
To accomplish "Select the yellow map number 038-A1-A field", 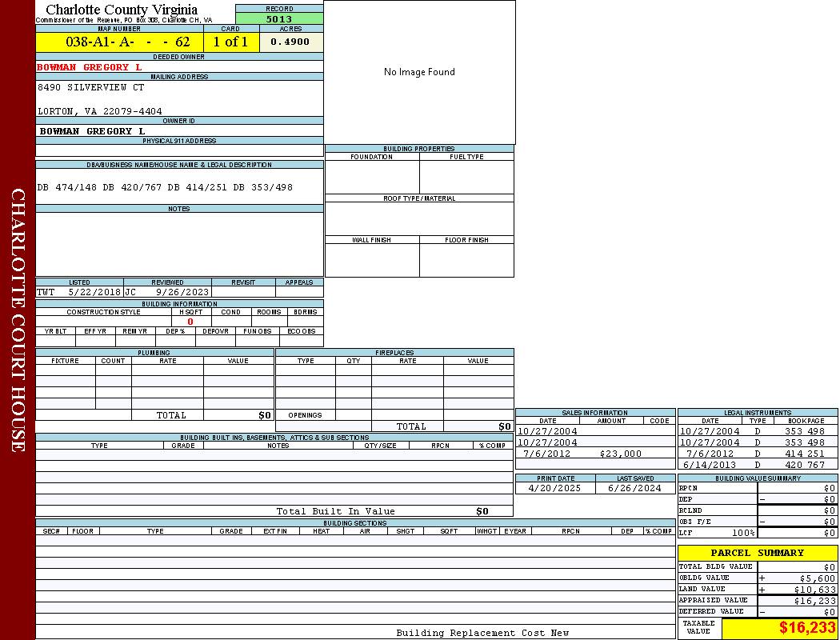I will (x=119, y=42).
